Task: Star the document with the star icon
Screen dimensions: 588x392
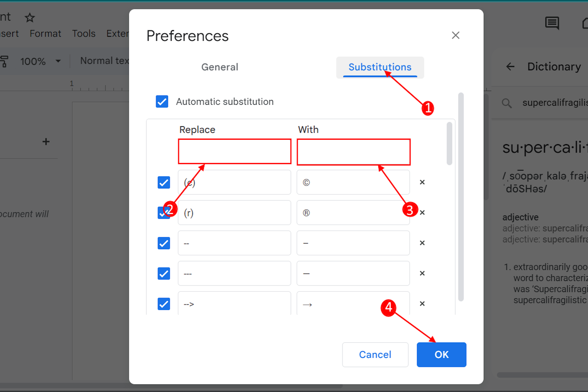Action: [30, 18]
